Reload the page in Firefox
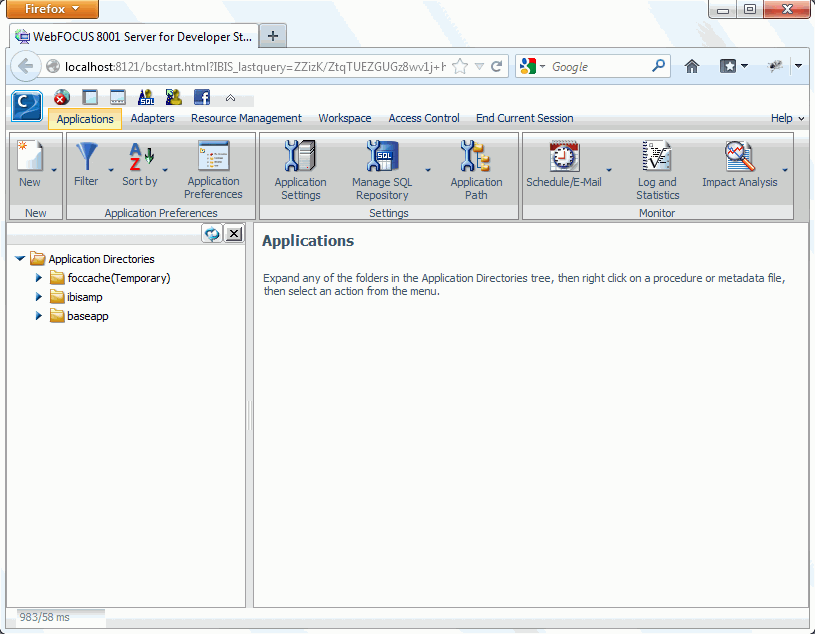 [497, 67]
